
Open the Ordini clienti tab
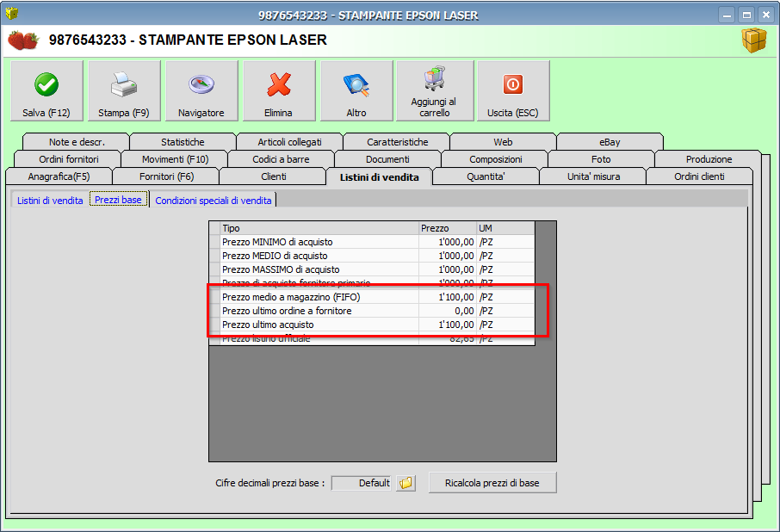pyautogui.click(x=699, y=176)
